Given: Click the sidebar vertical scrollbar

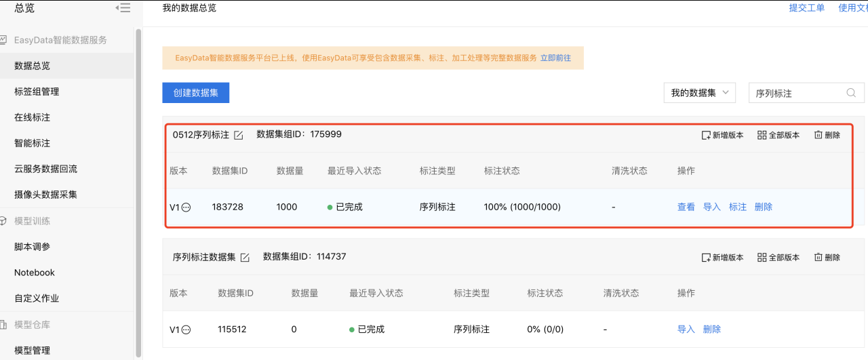Looking at the screenshot, I should 138,193.
